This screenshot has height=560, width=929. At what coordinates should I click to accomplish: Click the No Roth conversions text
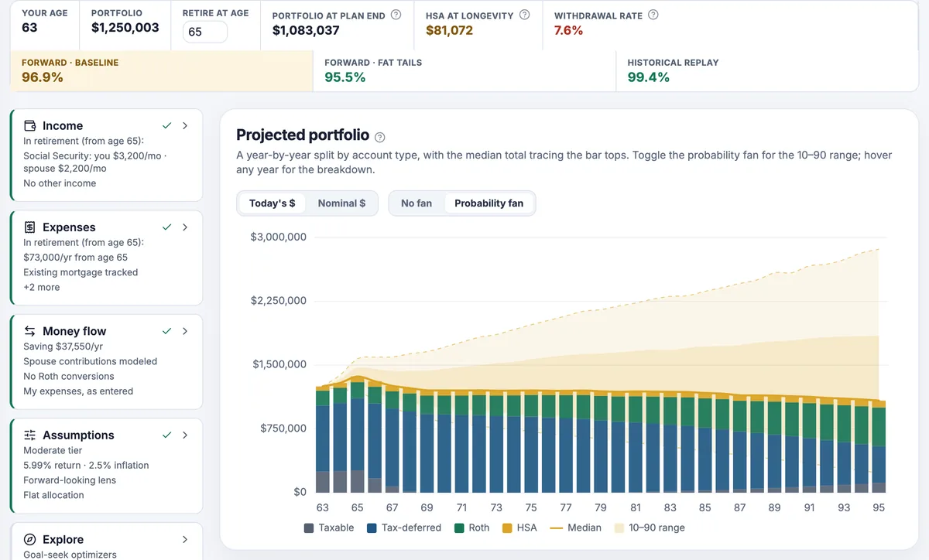pyautogui.click(x=69, y=376)
